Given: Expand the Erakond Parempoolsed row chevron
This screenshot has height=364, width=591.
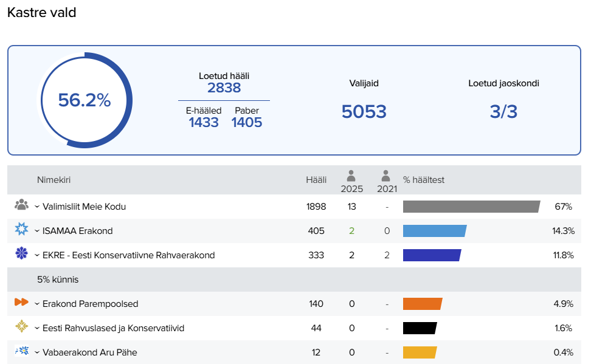Looking at the screenshot, I should tap(37, 304).
